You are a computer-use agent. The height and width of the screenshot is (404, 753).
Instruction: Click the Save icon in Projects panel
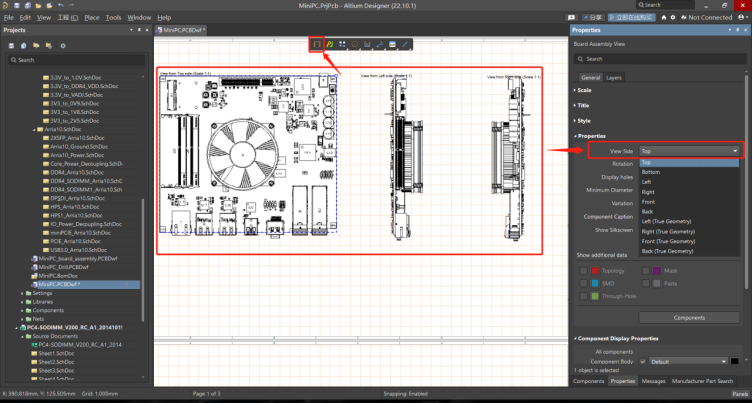tap(10, 45)
